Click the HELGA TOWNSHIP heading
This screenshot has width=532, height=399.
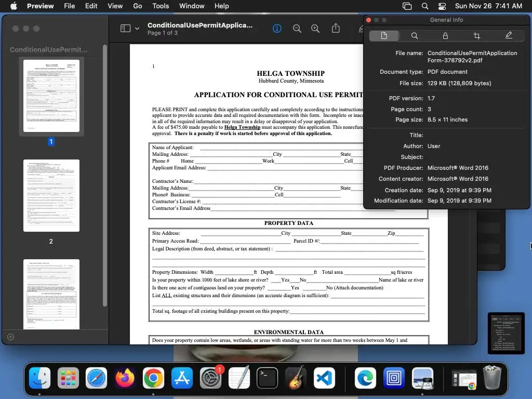click(291, 73)
